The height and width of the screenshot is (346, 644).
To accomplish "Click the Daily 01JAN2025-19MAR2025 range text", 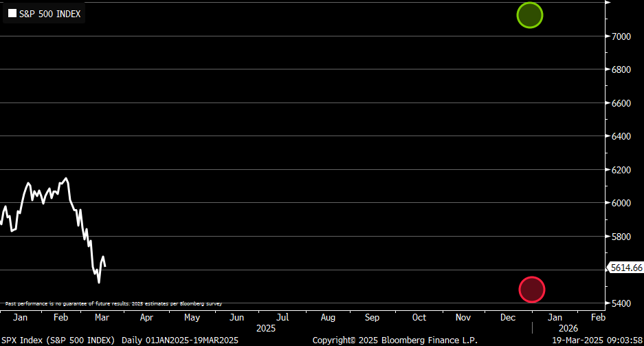I will [179, 340].
